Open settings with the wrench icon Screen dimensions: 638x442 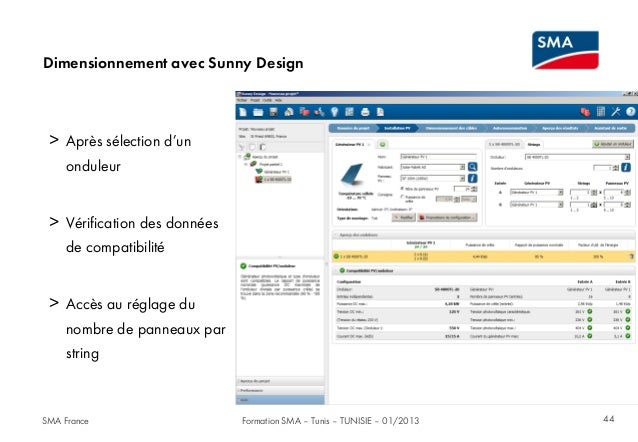(616, 112)
